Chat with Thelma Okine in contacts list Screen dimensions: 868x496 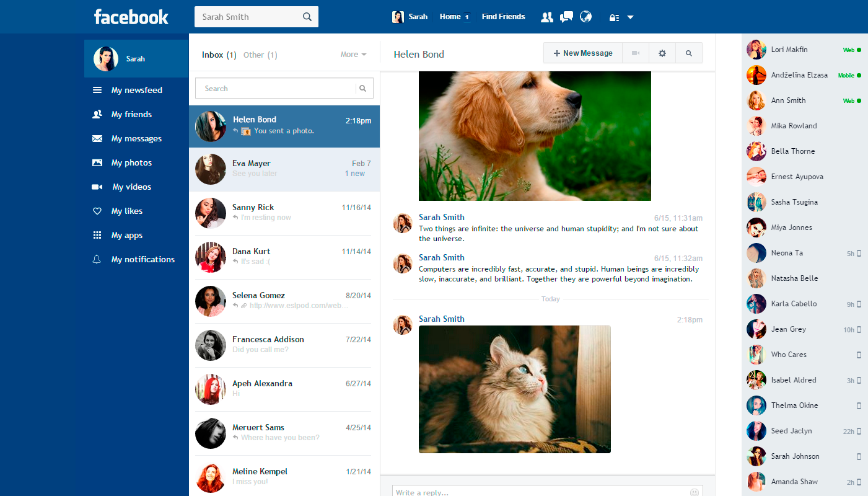[804, 405]
